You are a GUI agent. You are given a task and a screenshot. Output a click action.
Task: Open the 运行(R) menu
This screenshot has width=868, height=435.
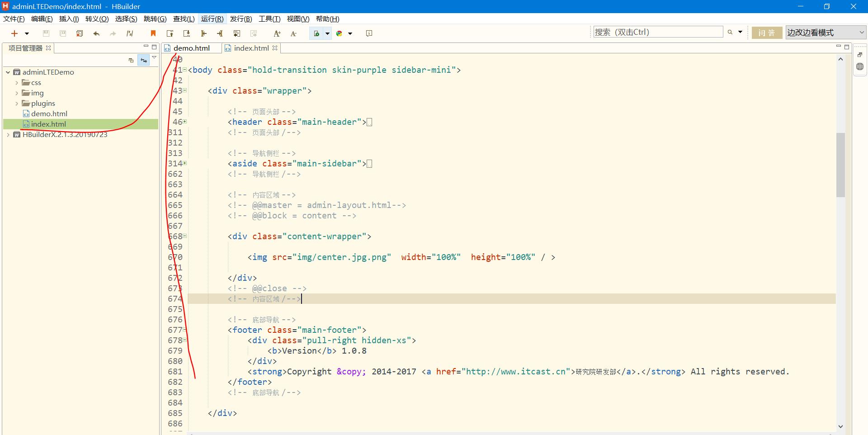(212, 19)
